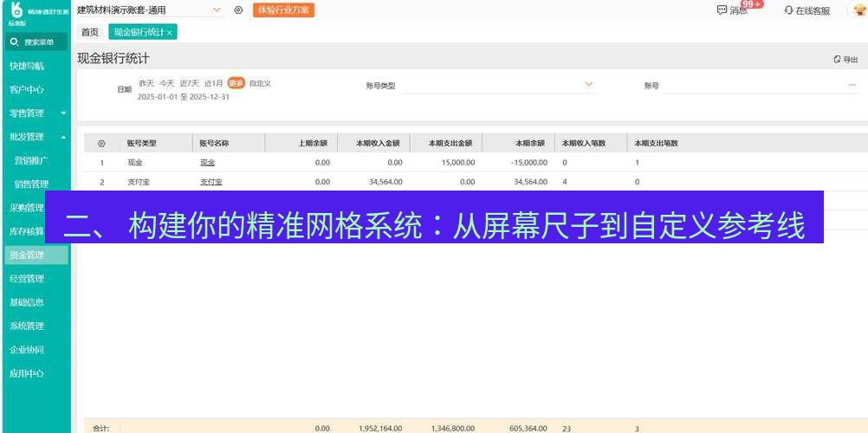This screenshot has width=868, height=433.
Task: Open 销售管理 submenu item
Action: tap(31, 184)
